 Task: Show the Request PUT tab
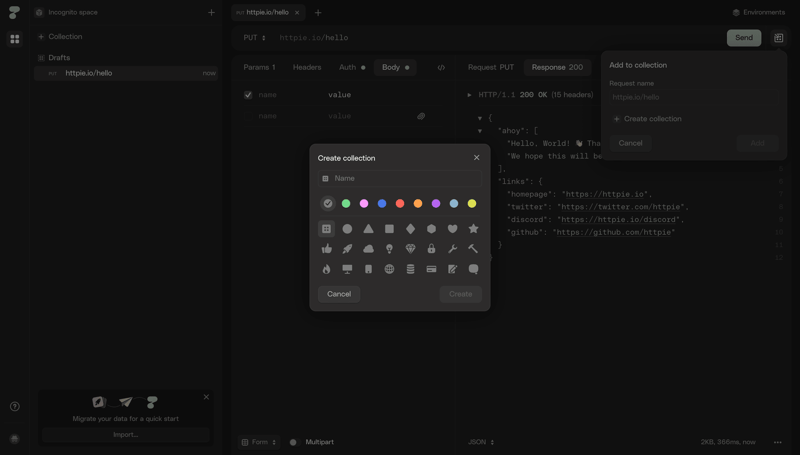[x=491, y=67]
